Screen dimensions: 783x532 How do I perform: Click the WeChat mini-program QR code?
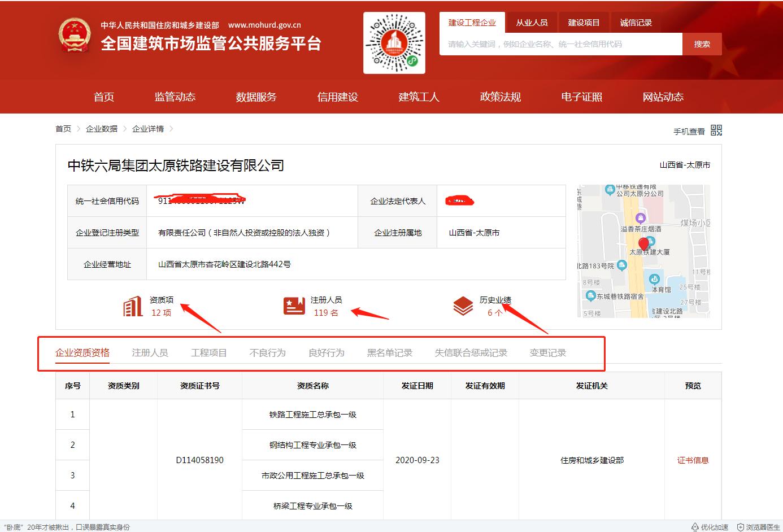(394, 42)
